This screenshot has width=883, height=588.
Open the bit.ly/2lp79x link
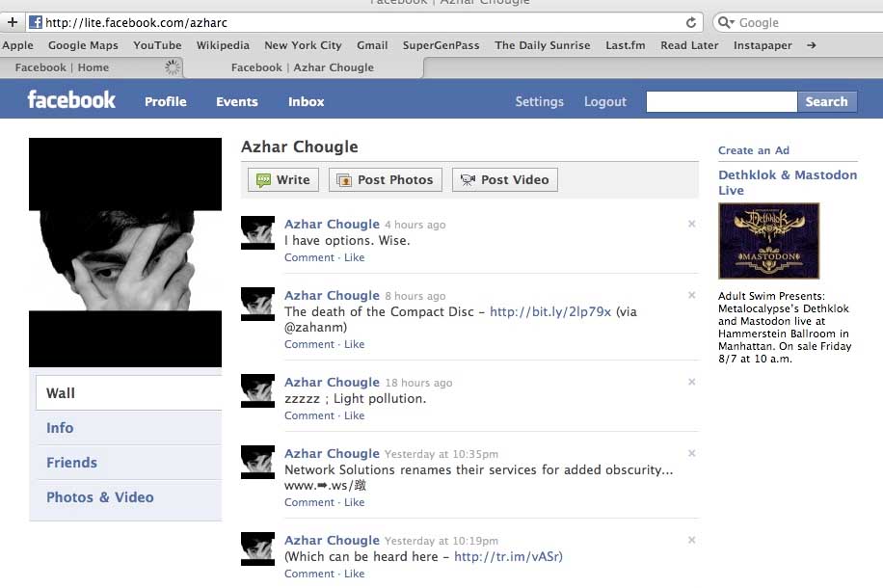[x=550, y=312]
